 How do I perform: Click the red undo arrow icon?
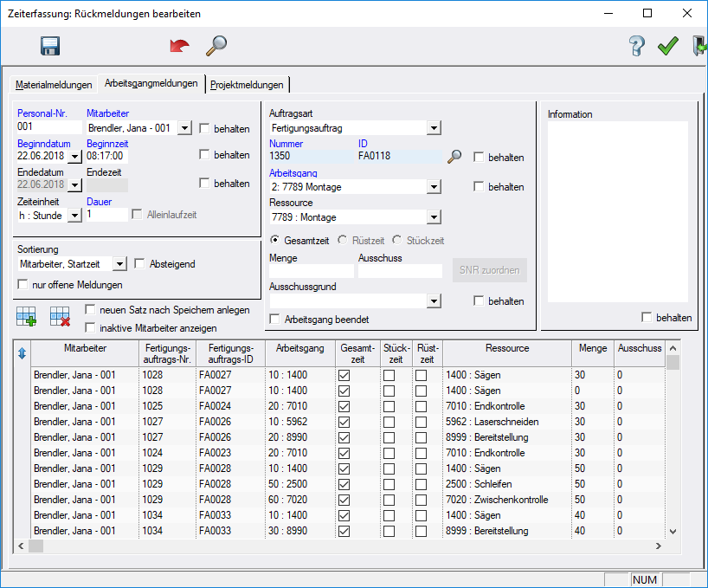click(179, 47)
